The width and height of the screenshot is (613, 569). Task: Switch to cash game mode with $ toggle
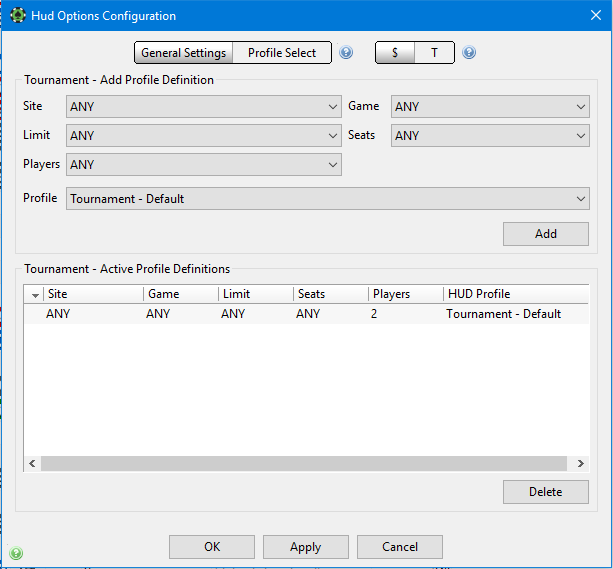coord(395,52)
